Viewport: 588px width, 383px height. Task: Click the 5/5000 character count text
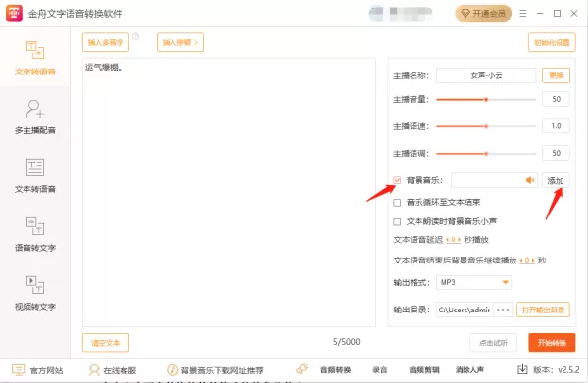tap(347, 342)
